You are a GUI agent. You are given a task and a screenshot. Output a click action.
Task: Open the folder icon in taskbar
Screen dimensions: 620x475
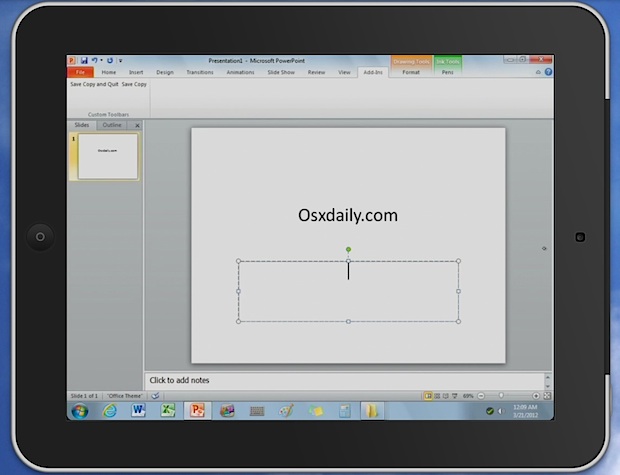372,411
